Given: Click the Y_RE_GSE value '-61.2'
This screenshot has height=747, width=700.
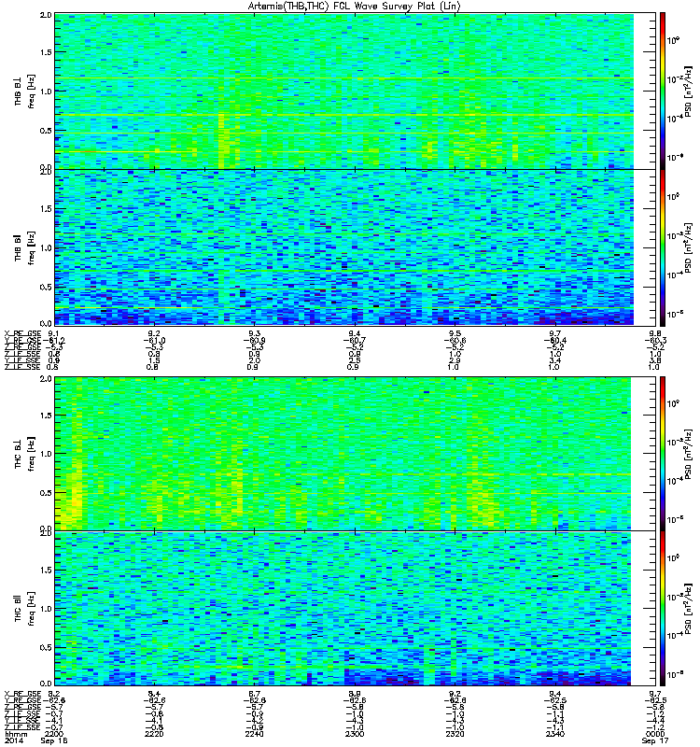Looking at the screenshot, I should tap(53, 341).
